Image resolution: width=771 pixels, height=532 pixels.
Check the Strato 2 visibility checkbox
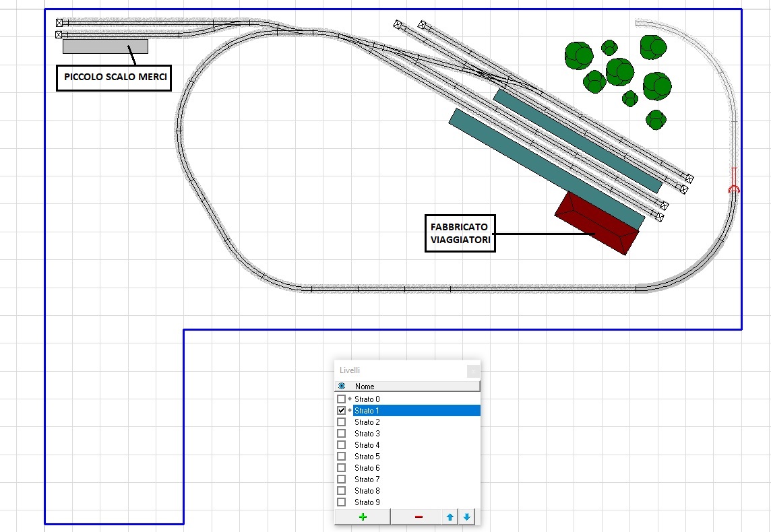point(342,422)
